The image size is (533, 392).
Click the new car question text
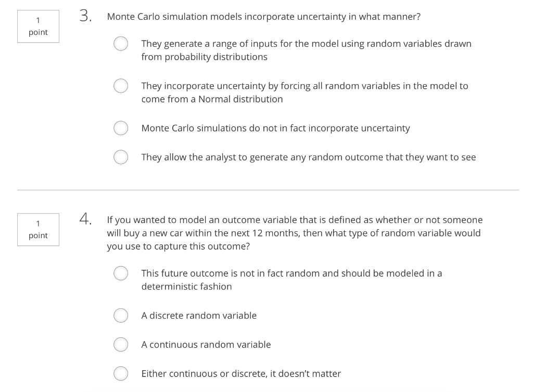(295, 233)
